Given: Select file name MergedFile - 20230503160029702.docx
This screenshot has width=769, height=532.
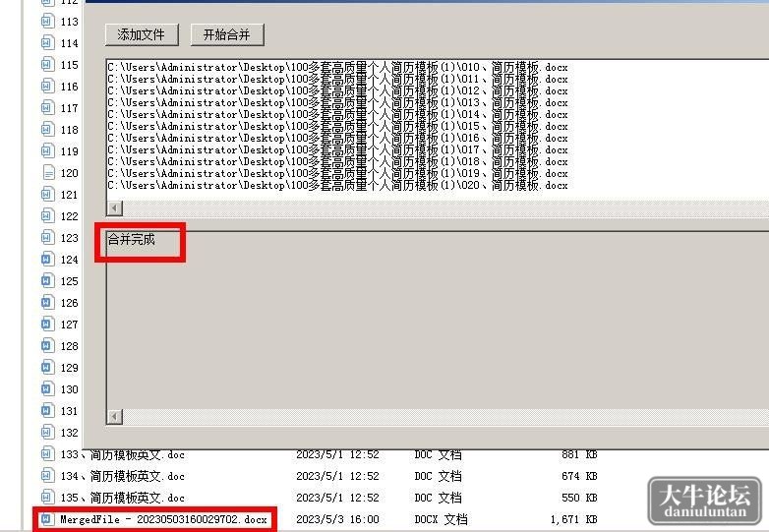Looking at the screenshot, I should pyautogui.click(x=164, y=519).
